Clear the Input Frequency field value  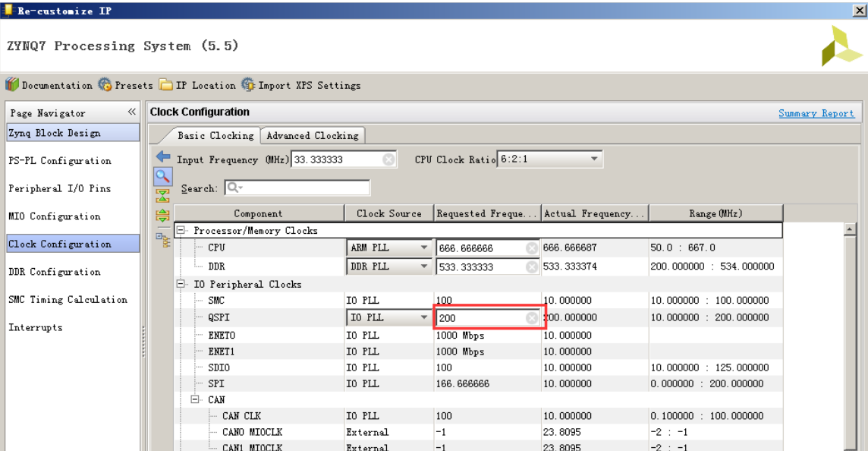[388, 159]
